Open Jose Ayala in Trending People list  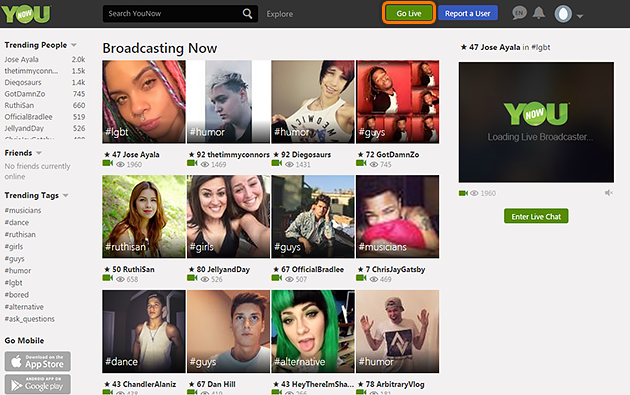pos(22,59)
